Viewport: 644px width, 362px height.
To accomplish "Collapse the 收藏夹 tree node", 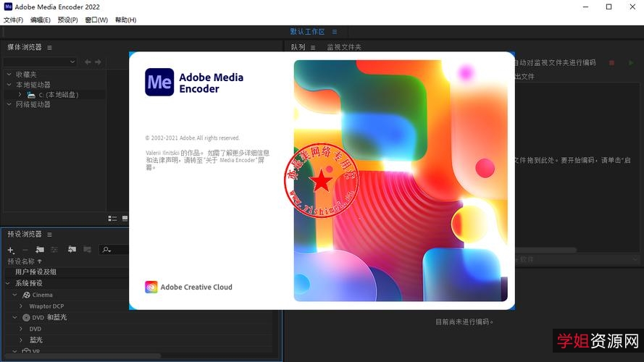I will 9,75.
